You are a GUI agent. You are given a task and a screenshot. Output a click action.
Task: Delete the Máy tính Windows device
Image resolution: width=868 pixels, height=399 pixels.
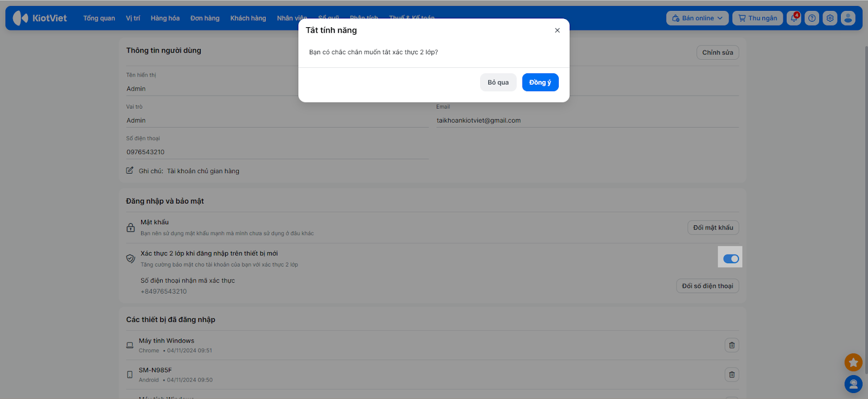732,345
